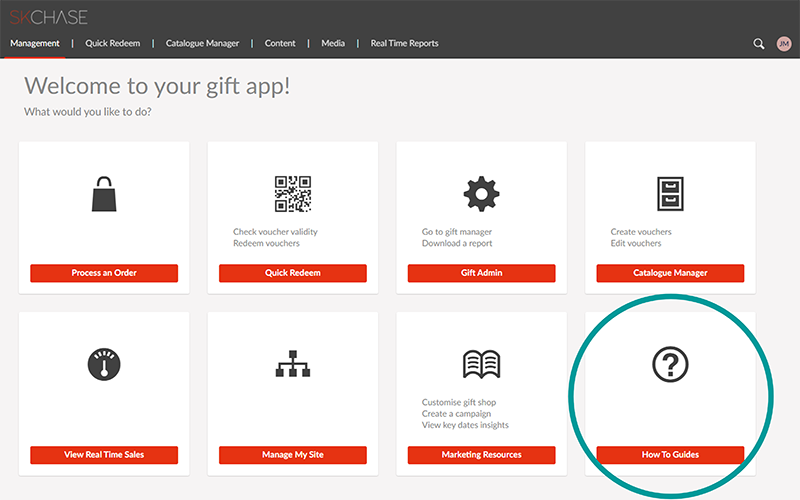Click the 'Go to gift manager' text
This screenshot has height=500, width=800.
click(457, 232)
